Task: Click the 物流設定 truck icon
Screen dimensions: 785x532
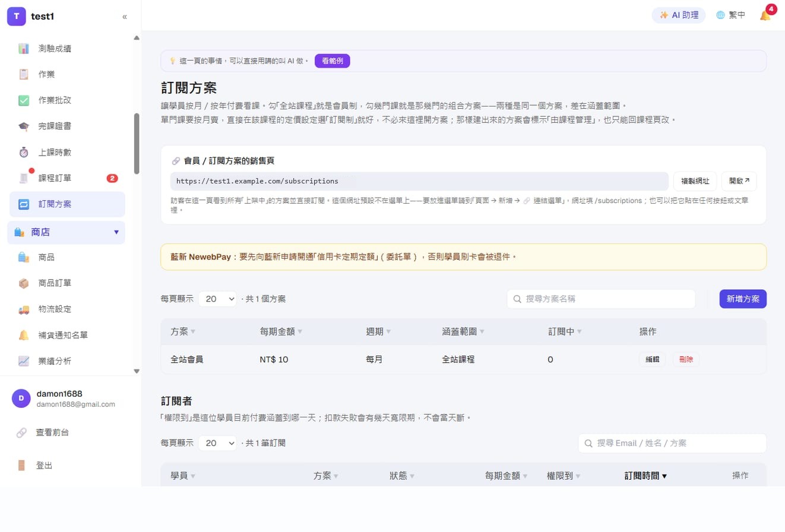Action: point(24,309)
